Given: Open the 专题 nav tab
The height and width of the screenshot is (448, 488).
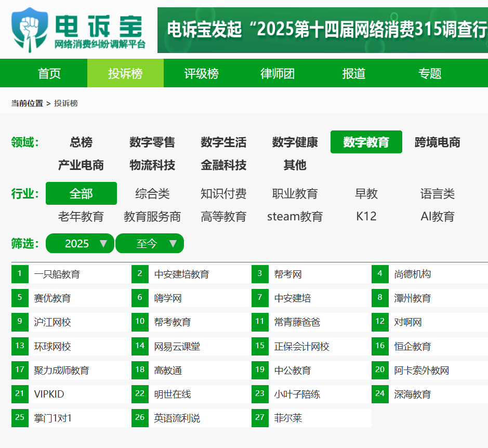Looking at the screenshot, I should (430, 73).
